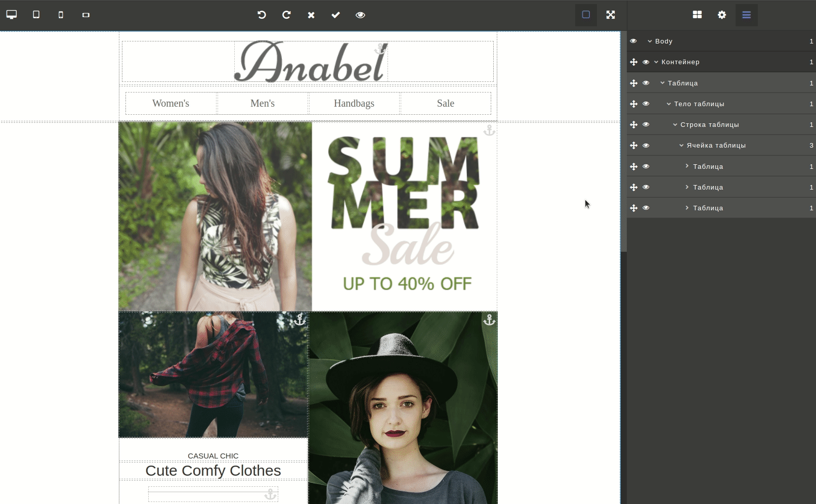Open the layers panel tab
This screenshot has width=816, height=504.
[x=747, y=15]
